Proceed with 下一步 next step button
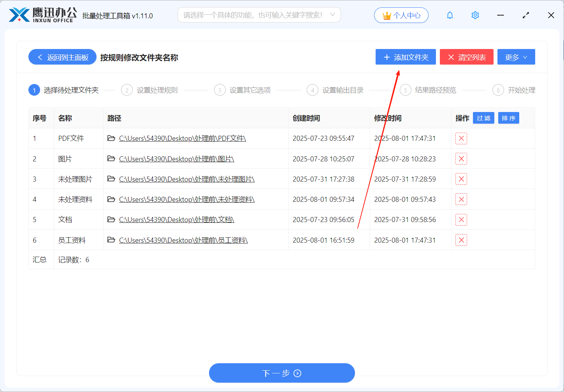564x392 pixels. [282, 373]
